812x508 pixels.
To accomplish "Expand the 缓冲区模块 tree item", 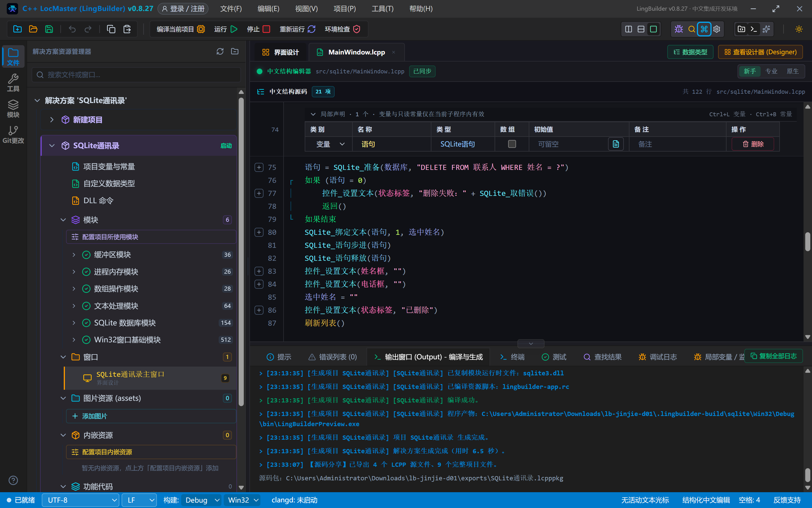I will pos(74,255).
